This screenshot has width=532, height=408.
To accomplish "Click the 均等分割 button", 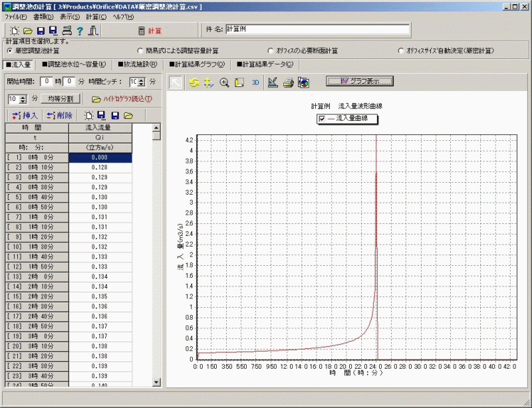I will coord(61,98).
